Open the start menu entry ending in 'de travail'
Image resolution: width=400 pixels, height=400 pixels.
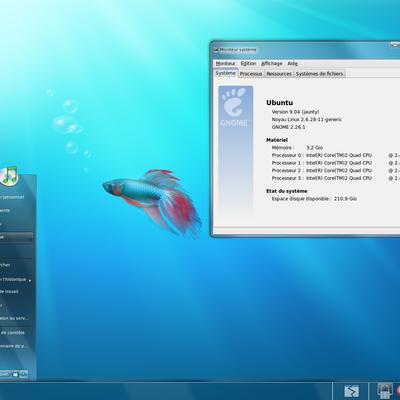click(9, 292)
